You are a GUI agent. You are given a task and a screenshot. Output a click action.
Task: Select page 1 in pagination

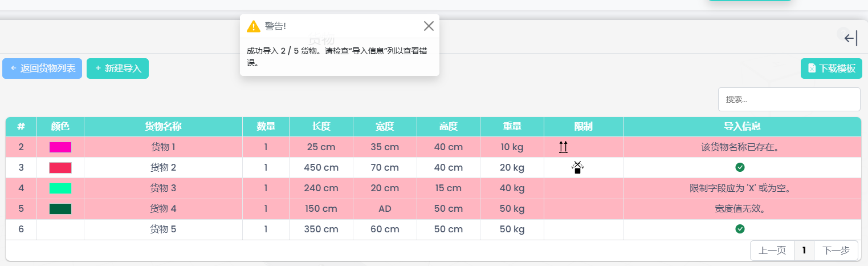pos(804,250)
